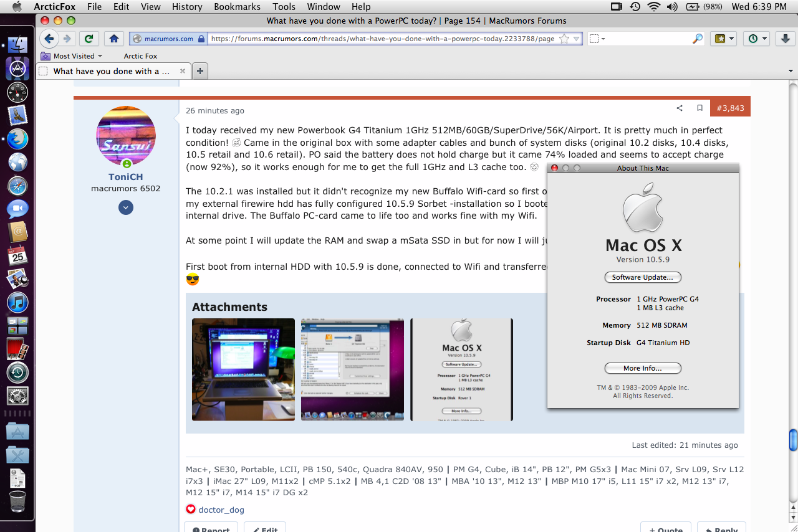Open the Tools menu
Viewport: 798px width, 532px height.
click(284, 7)
